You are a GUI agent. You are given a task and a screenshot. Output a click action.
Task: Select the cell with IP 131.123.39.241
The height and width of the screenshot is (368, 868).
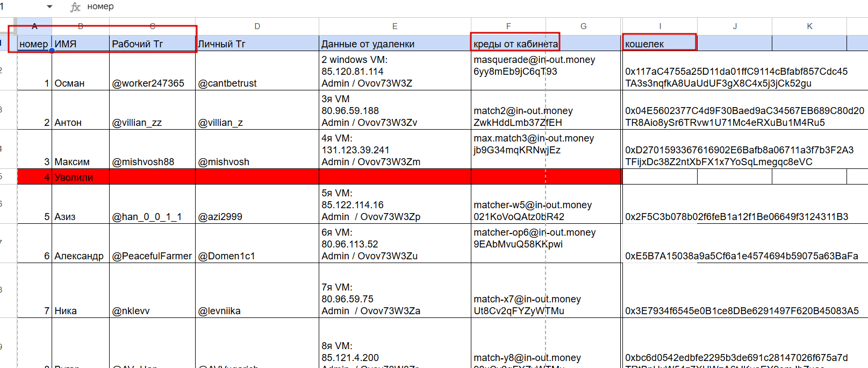pyautogui.click(x=394, y=149)
